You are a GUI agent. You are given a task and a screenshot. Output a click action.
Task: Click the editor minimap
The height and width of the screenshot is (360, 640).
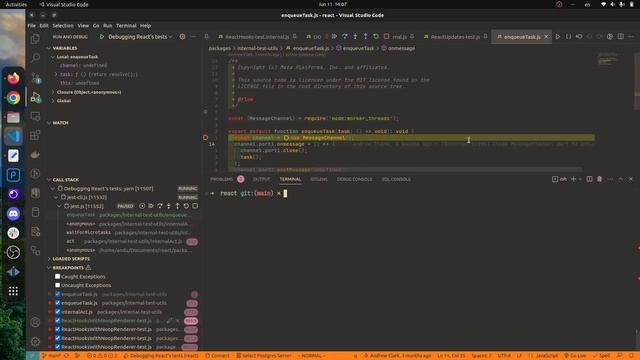click(x=608, y=60)
